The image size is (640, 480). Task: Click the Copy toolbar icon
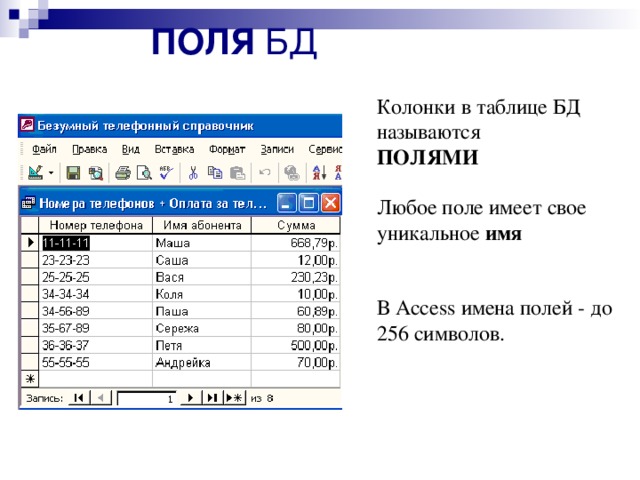[x=215, y=173]
